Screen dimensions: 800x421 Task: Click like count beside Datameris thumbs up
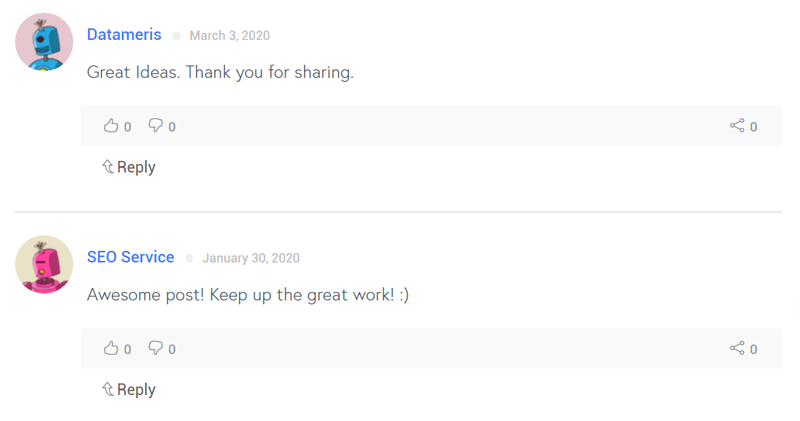click(128, 127)
